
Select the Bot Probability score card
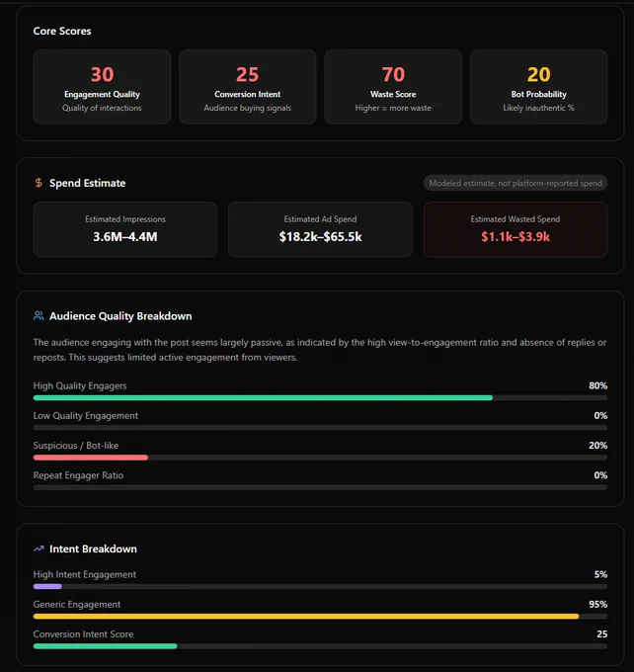click(539, 87)
